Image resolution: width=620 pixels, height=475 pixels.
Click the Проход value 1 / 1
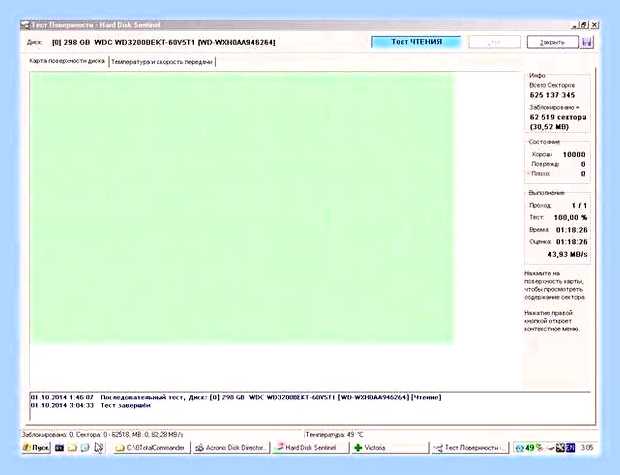(x=579, y=206)
